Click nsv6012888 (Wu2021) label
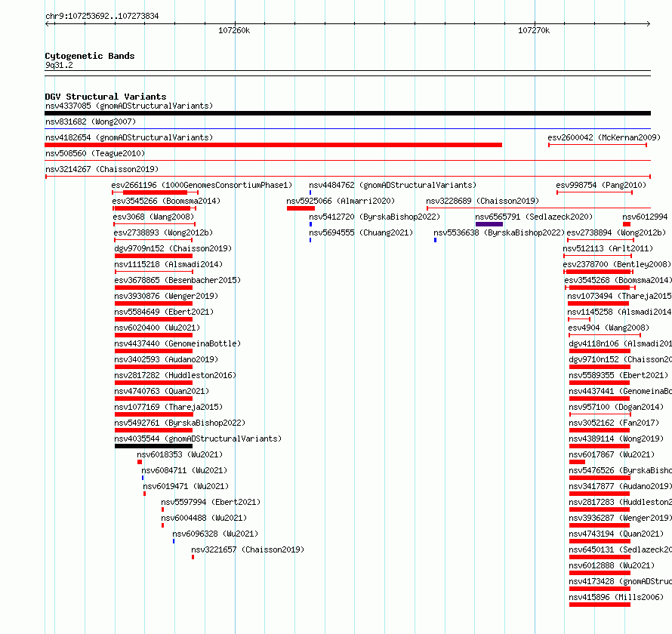Viewport: 672px width, 634px height. tap(612, 565)
